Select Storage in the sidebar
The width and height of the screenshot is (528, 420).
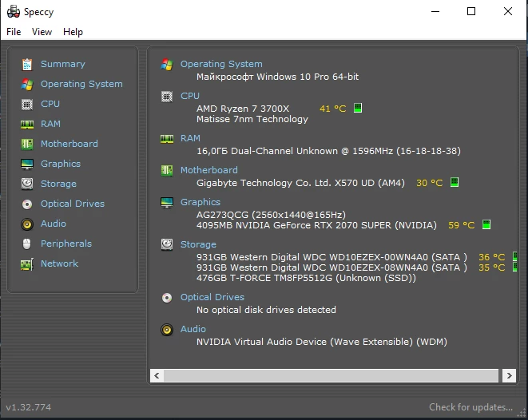[x=58, y=184]
